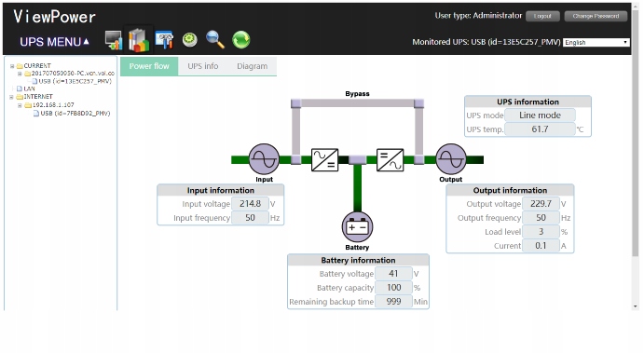The width and height of the screenshot is (644, 353).
Task: Collapse the 192.168.1.107 tree node
Action: tap(20, 105)
